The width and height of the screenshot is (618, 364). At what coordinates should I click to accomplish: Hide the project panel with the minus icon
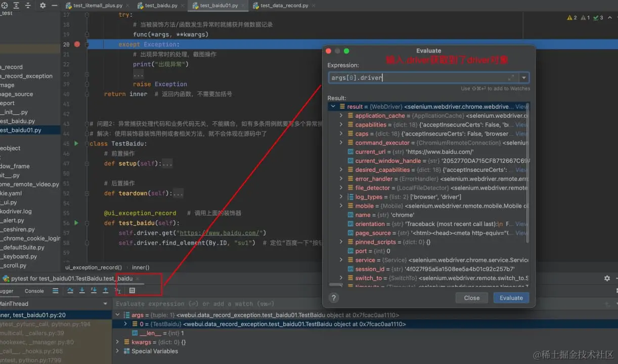[x=54, y=5]
